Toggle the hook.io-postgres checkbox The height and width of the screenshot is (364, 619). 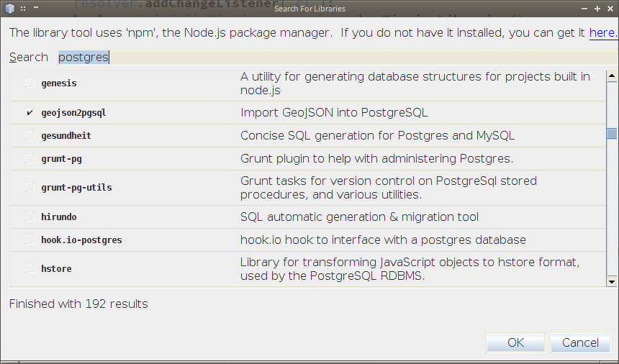coord(30,240)
